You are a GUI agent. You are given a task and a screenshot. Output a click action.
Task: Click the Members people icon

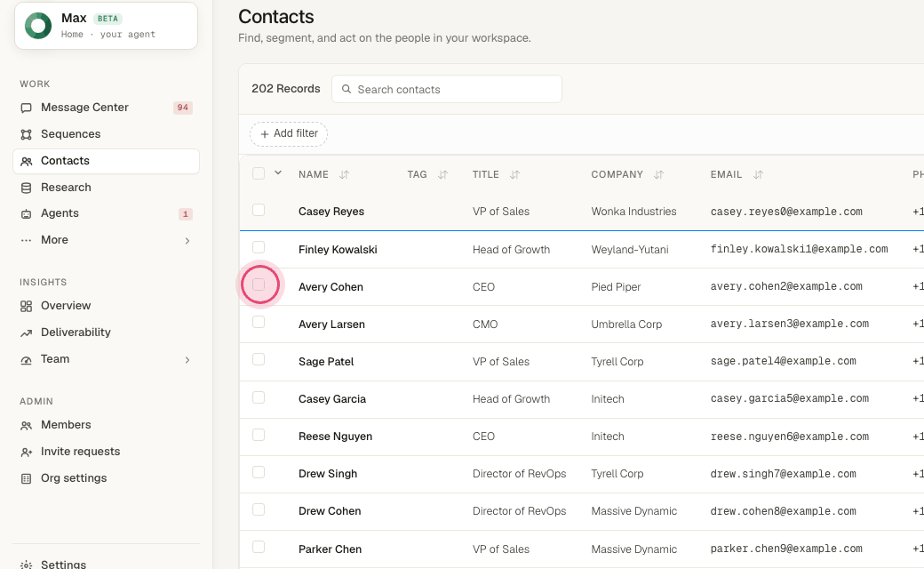pos(26,425)
